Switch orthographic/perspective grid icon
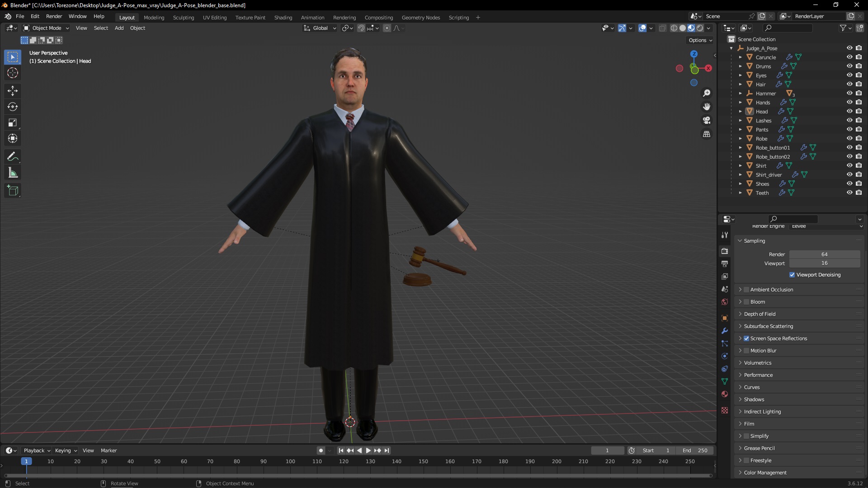 coord(707,134)
